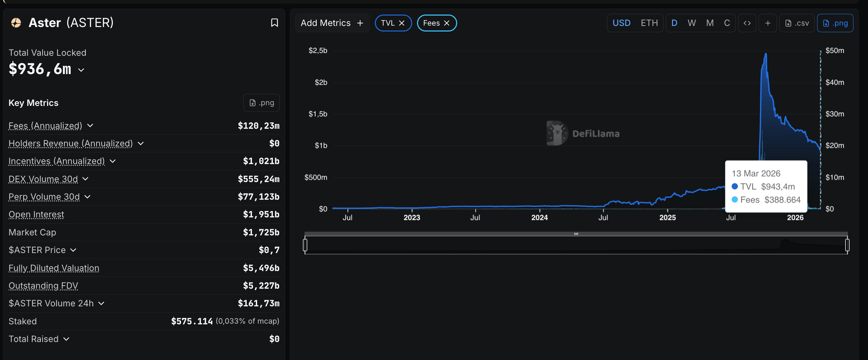Bookmark the Aster protocol
The height and width of the screenshot is (360, 868).
click(274, 23)
